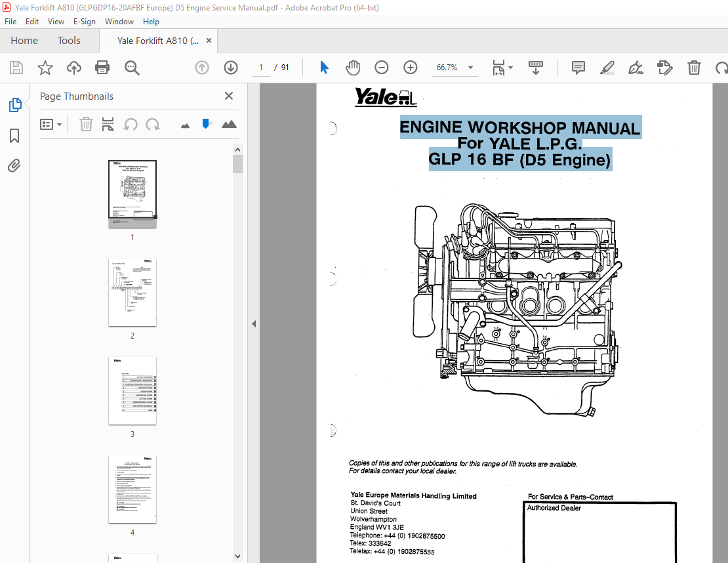Screen dimensions: 728x563
Task: Go to next page arrow
Action: tap(231, 68)
